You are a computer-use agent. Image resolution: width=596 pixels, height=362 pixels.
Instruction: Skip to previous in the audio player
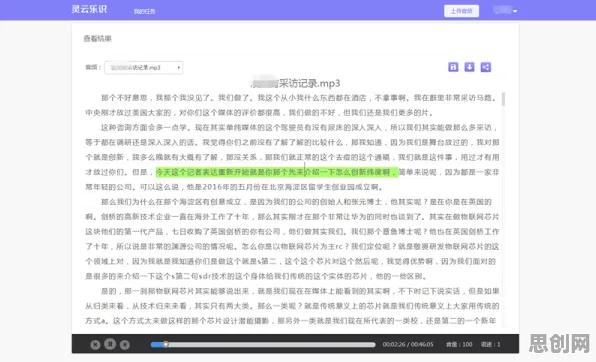coord(95,345)
